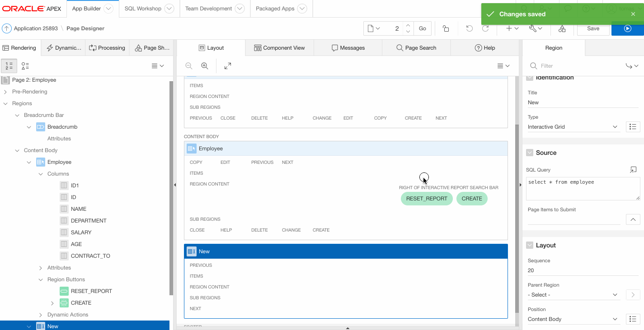Run the page with play button
This screenshot has height=330, width=644.
(x=627, y=28)
